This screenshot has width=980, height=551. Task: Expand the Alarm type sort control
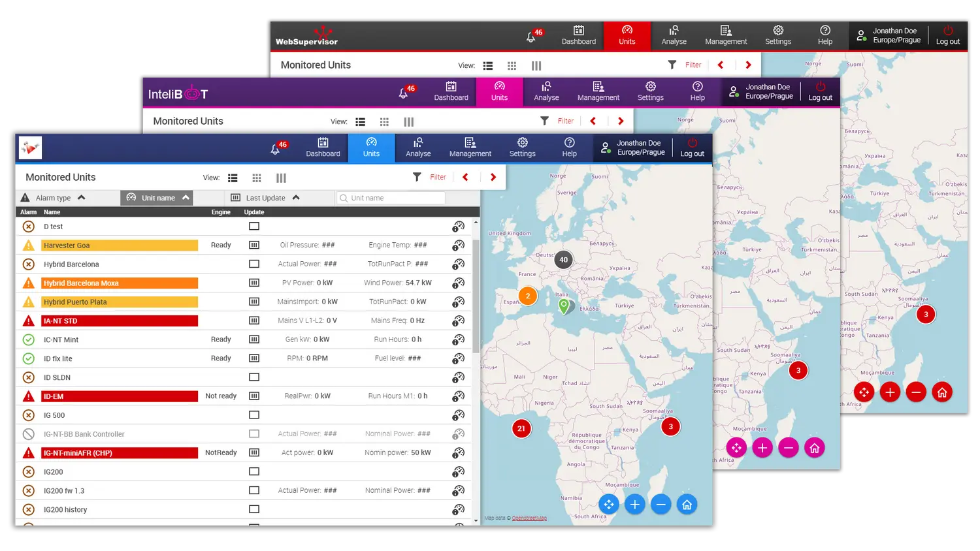point(82,198)
